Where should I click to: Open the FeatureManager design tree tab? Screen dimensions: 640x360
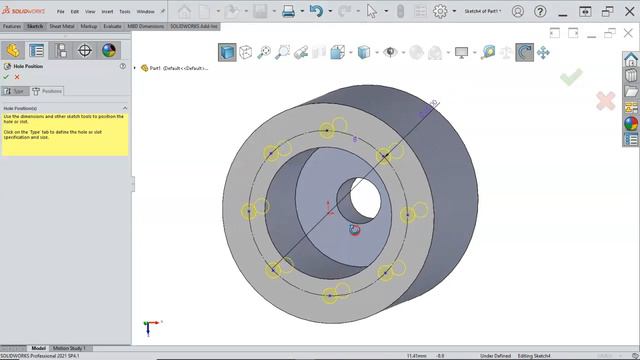click(13, 51)
